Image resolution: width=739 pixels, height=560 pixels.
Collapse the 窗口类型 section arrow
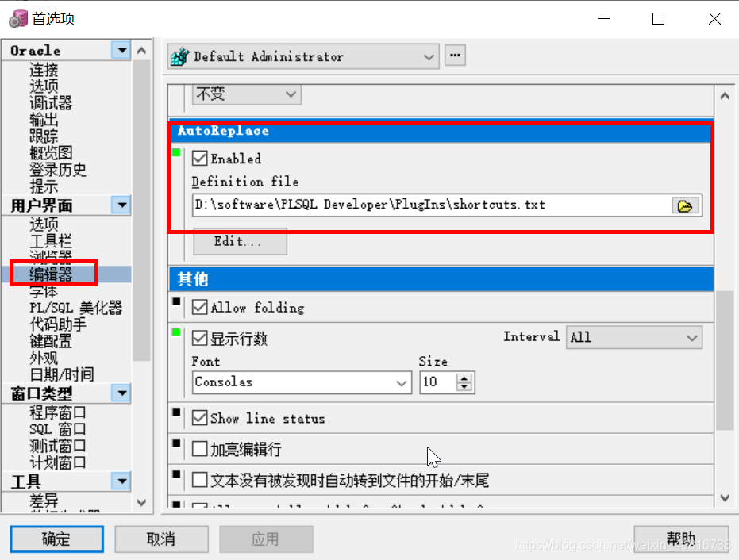click(x=121, y=393)
